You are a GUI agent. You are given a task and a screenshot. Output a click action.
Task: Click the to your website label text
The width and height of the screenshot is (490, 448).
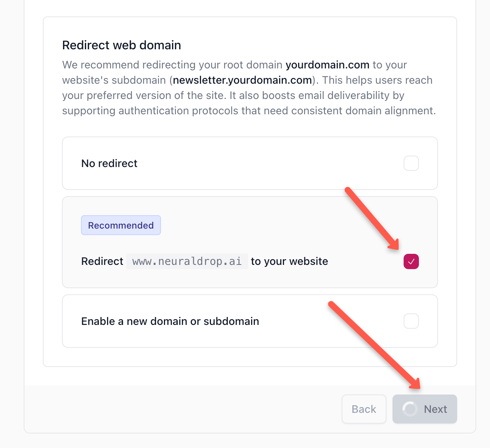(289, 261)
